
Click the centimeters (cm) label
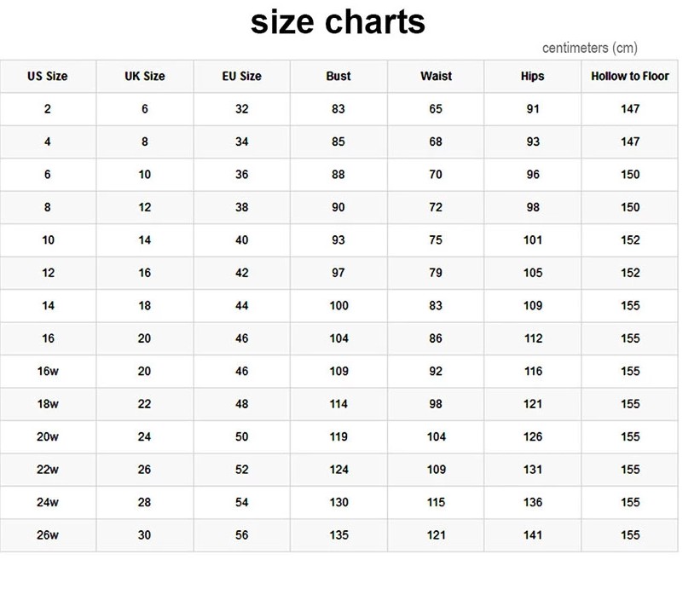coord(590,48)
